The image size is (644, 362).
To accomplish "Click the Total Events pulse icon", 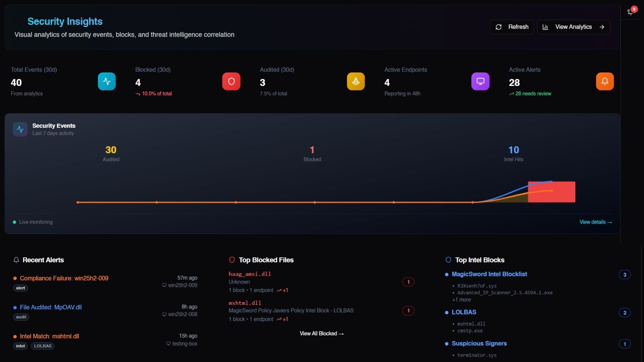I will tap(107, 81).
